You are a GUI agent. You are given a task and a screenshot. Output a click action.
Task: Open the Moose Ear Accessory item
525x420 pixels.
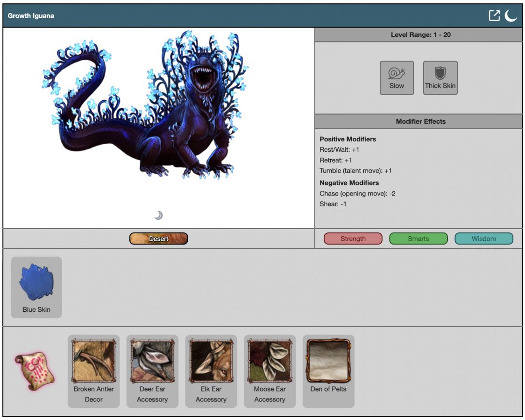pos(270,371)
